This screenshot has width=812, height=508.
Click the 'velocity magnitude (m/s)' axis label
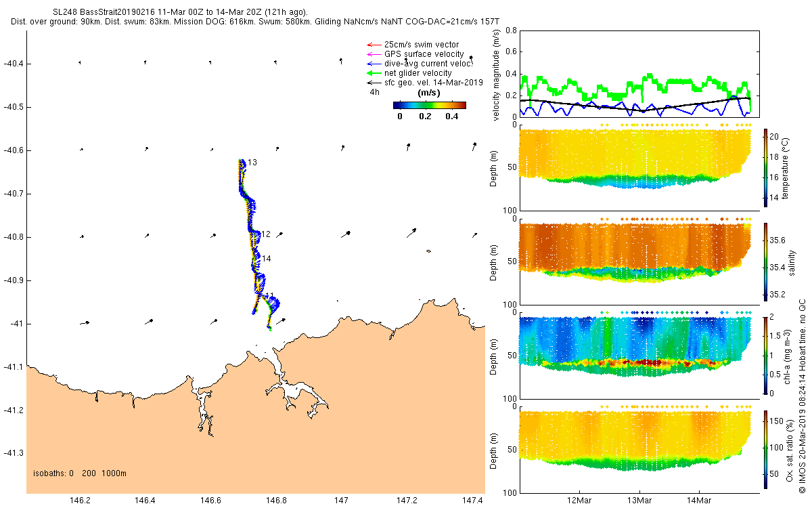click(x=497, y=75)
